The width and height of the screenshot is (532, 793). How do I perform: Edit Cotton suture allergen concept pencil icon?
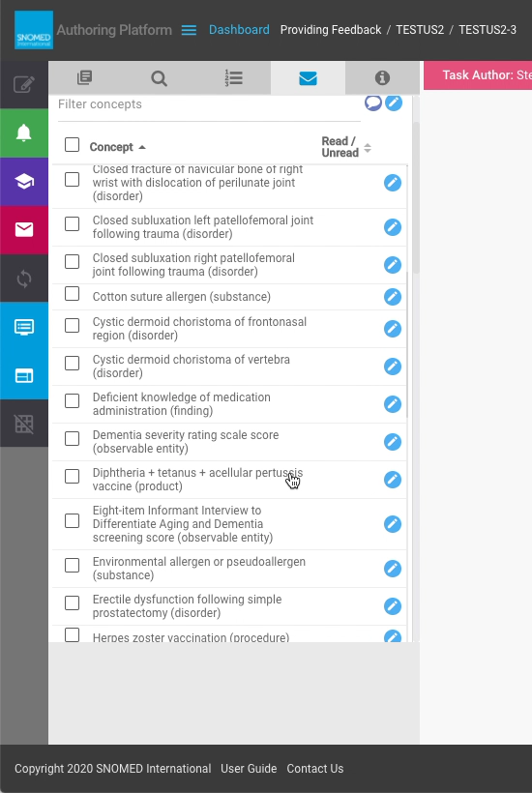[x=393, y=297]
